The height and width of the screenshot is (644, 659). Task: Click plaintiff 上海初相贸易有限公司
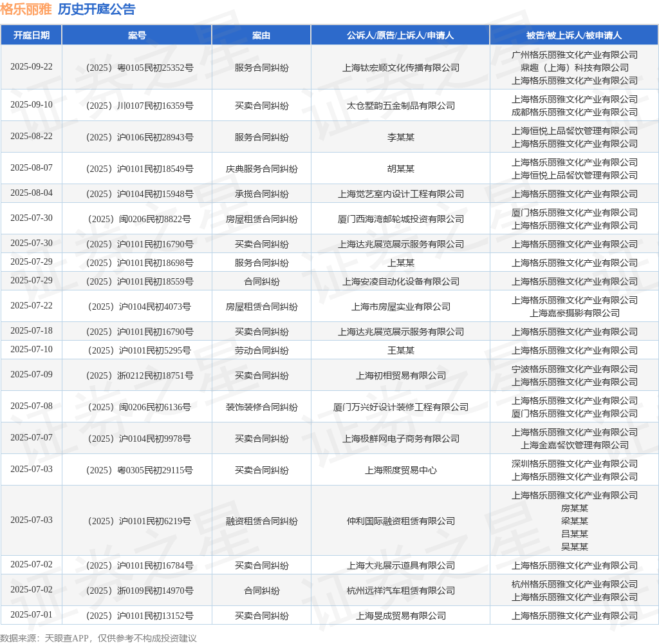[x=400, y=375]
